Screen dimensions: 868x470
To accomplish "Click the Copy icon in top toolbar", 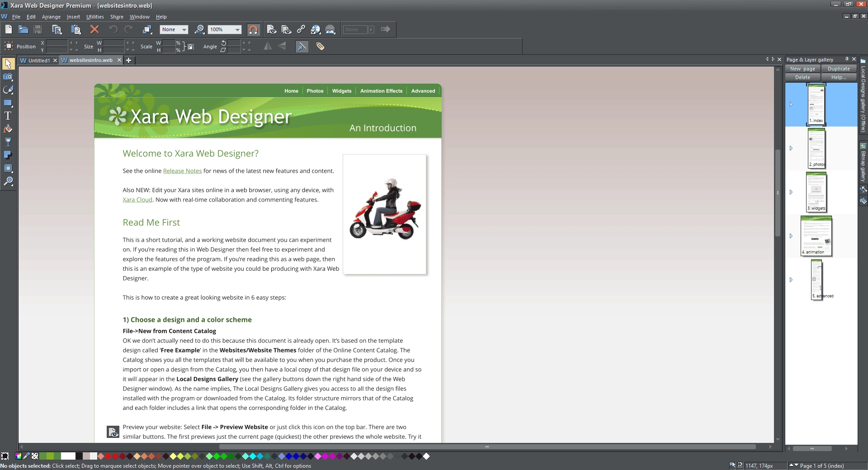I will pos(57,29).
